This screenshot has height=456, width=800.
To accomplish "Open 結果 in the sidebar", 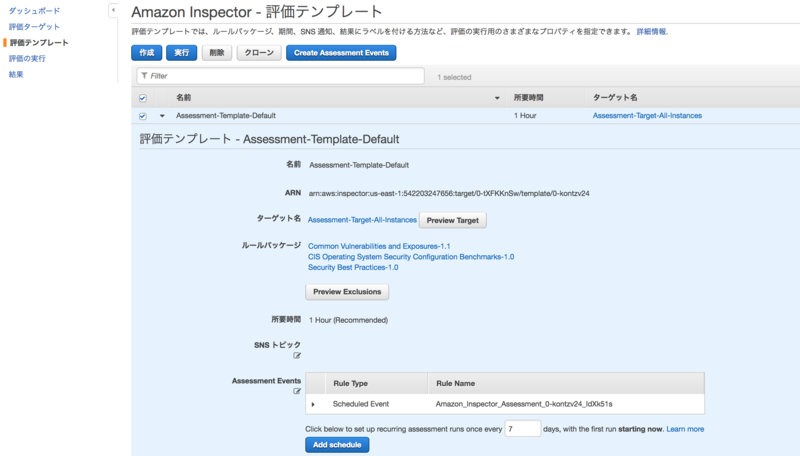I will coord(16,74).
